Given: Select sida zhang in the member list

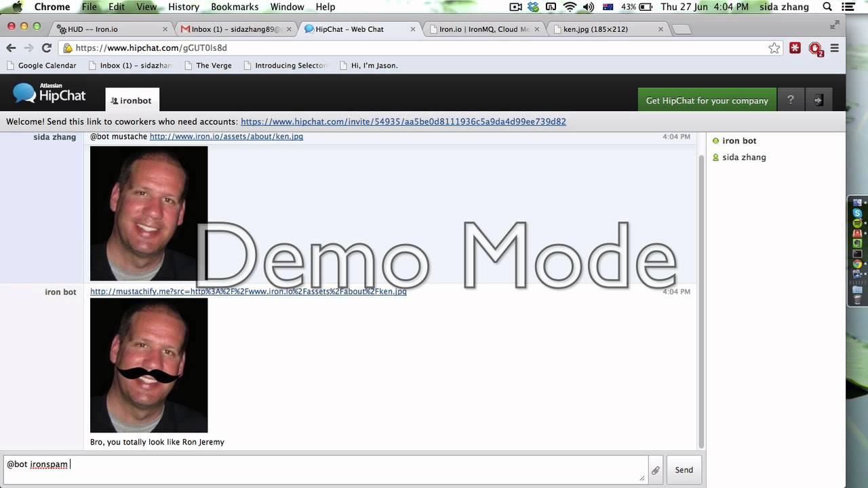Looking at the screenshot, I should coord(738,157).
